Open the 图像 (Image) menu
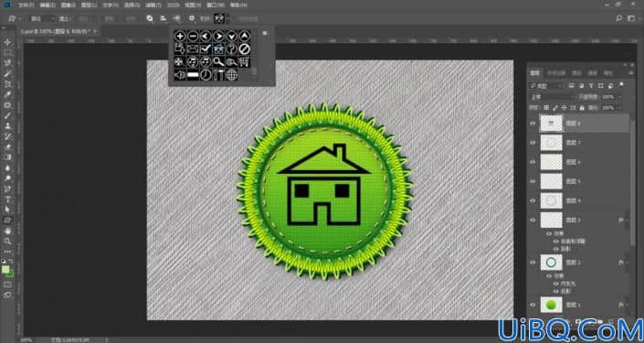This screenshot has height=343, width=644. coord(69,5)
